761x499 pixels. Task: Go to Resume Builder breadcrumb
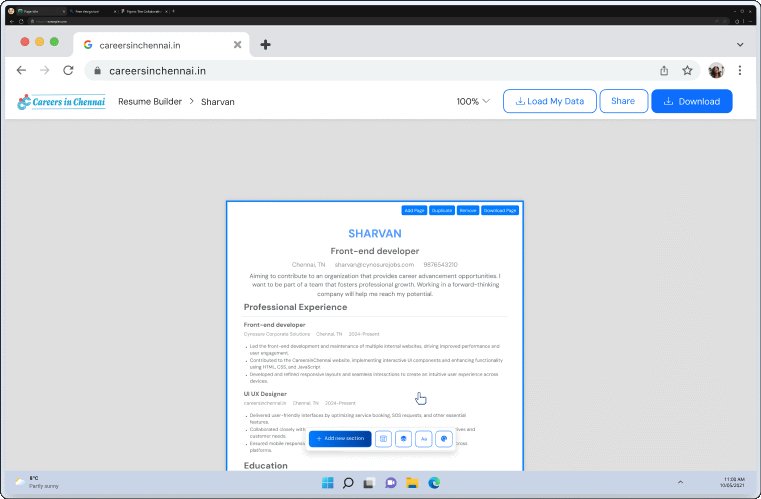(150, 101)
